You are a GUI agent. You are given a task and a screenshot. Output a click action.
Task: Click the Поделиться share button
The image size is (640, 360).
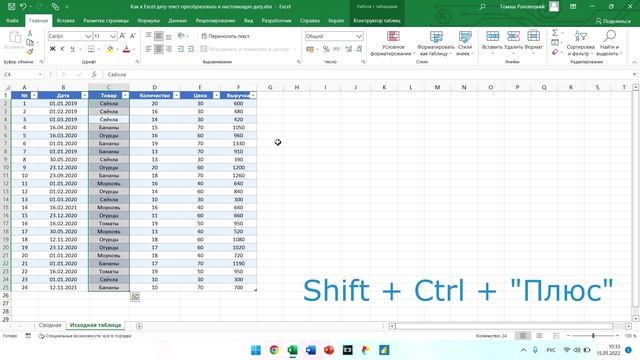(x=613, y=21)
